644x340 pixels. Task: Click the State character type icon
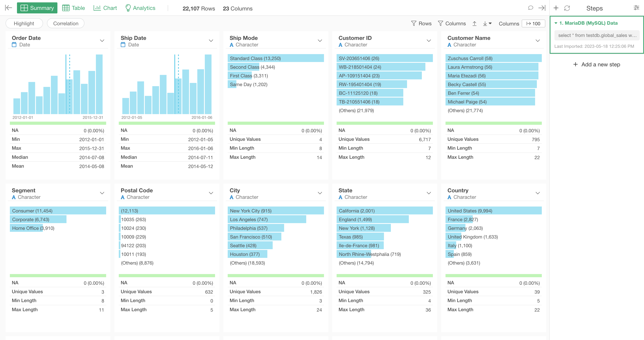pyautogui.click(x=341, y=197)
